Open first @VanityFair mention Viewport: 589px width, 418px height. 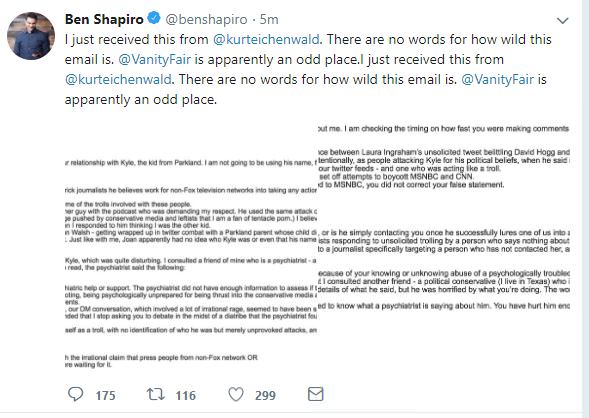155,59
